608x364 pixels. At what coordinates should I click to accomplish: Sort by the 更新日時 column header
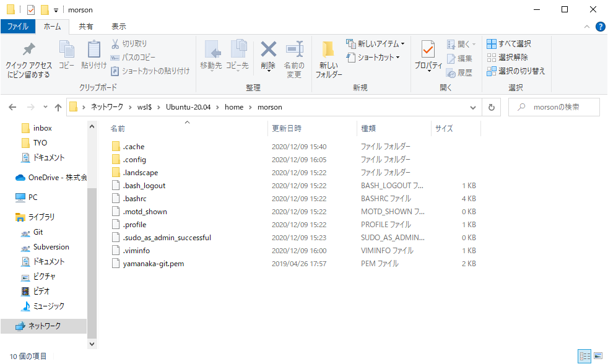[x=287, y=129]
